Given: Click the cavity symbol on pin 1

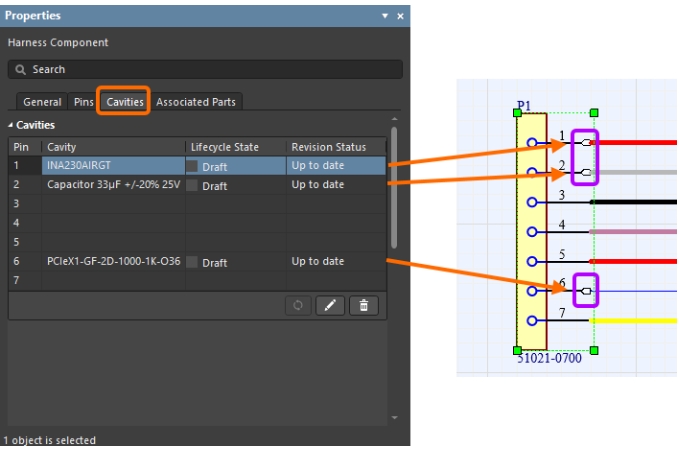Looking at the screenshot, I should [x=586, y=142].
